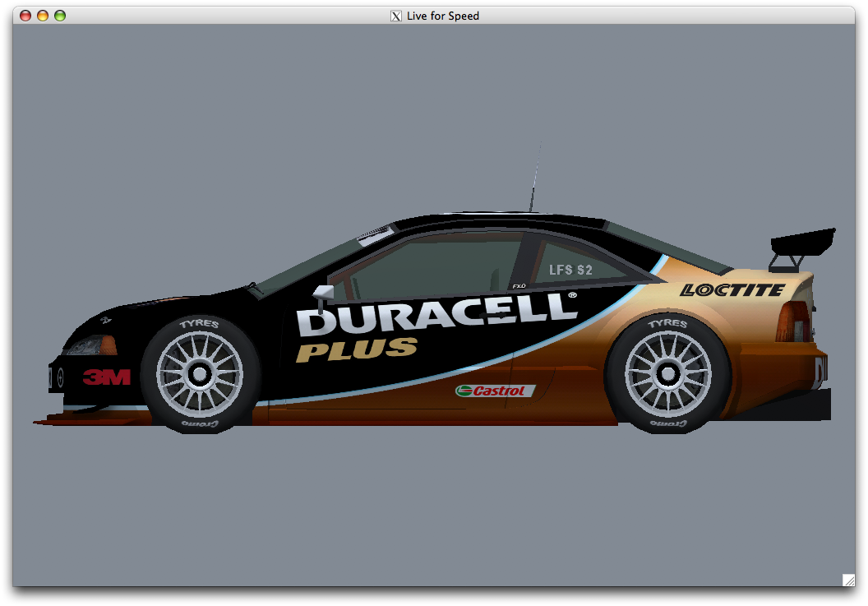
Task: Click the 'LFS S2' rear window text
Action: 570,270
